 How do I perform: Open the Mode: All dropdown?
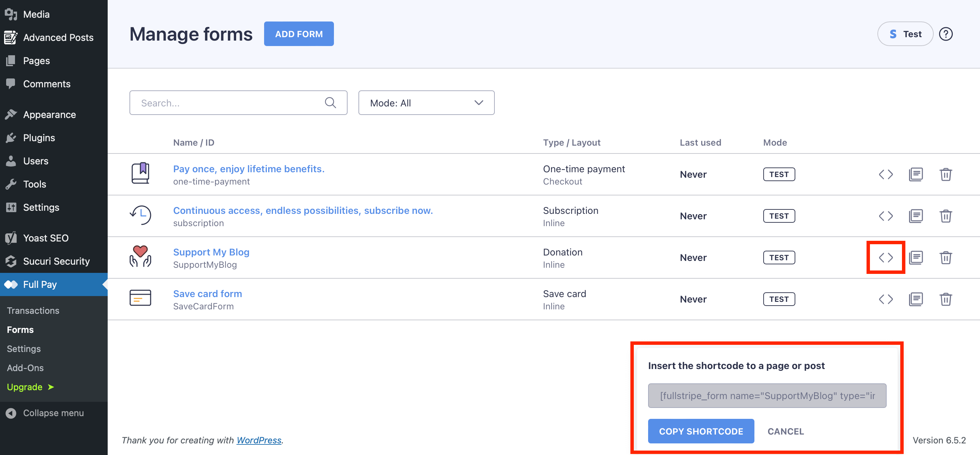(x=426, y=103)
